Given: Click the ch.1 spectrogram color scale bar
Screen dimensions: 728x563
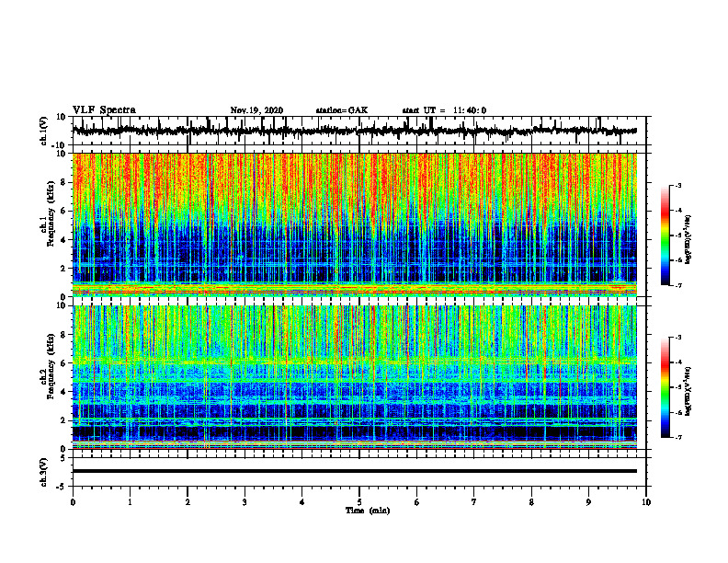Looking at the screenshot, I should coord(665,235).
